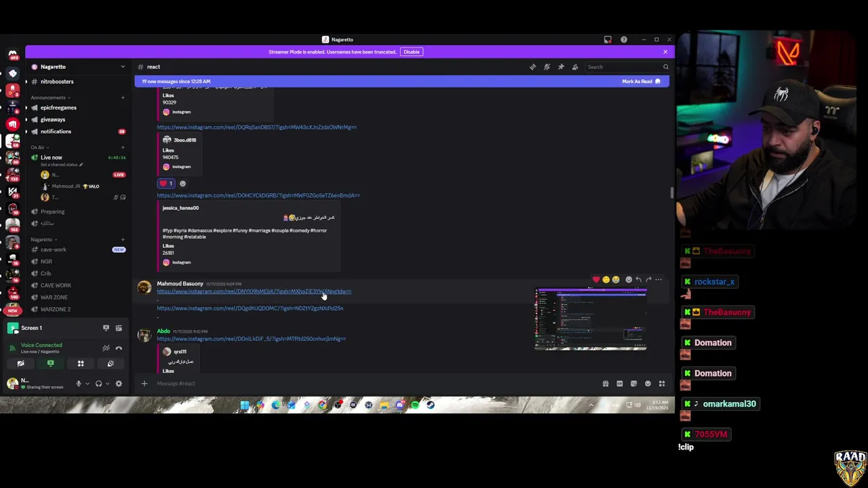Expand the Nagaretto server dropdown

[x=123, y=67]
